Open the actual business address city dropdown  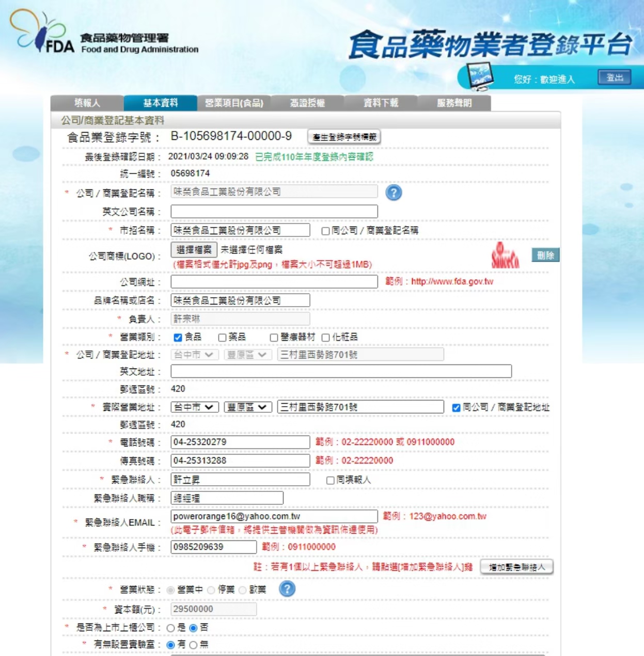tap(195, 407)
